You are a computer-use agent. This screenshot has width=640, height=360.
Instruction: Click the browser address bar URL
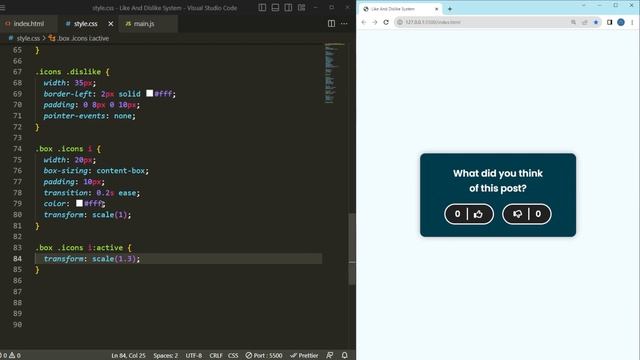coord(433,22)
